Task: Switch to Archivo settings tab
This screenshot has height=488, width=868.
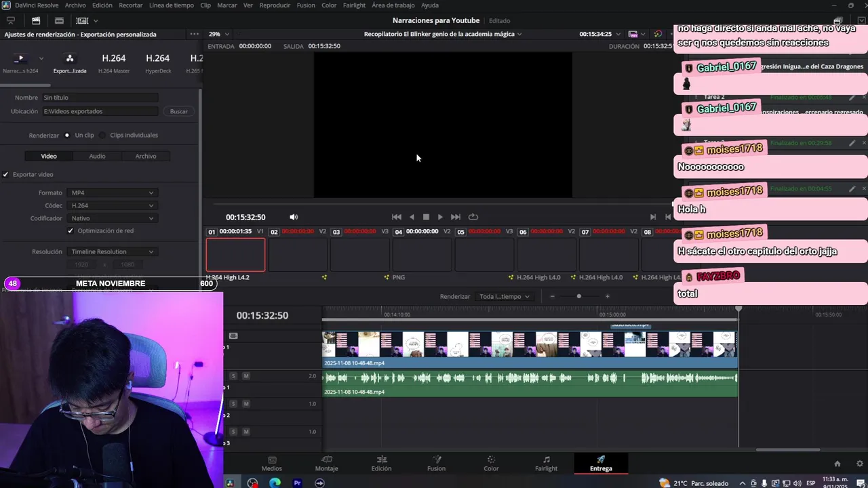Action: pyautogui.click(x=146, y=156)
